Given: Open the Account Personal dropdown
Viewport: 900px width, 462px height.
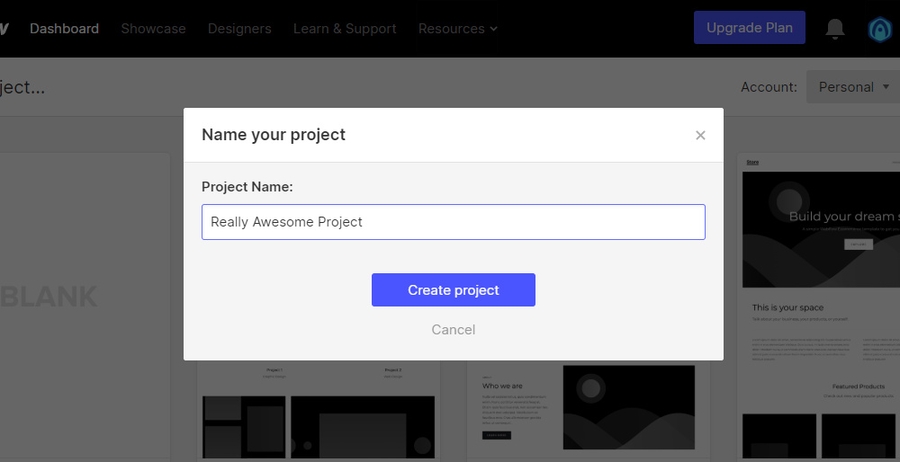Looking at the screenshot, I should point(853,87).
